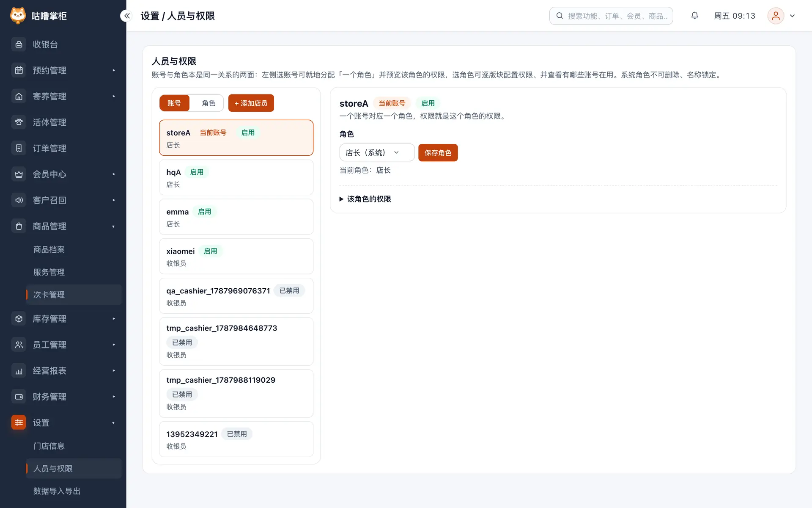812x508 pixels.
Task: Collapse the sidebar with the double-chevron icon
Action: [127, 16]
